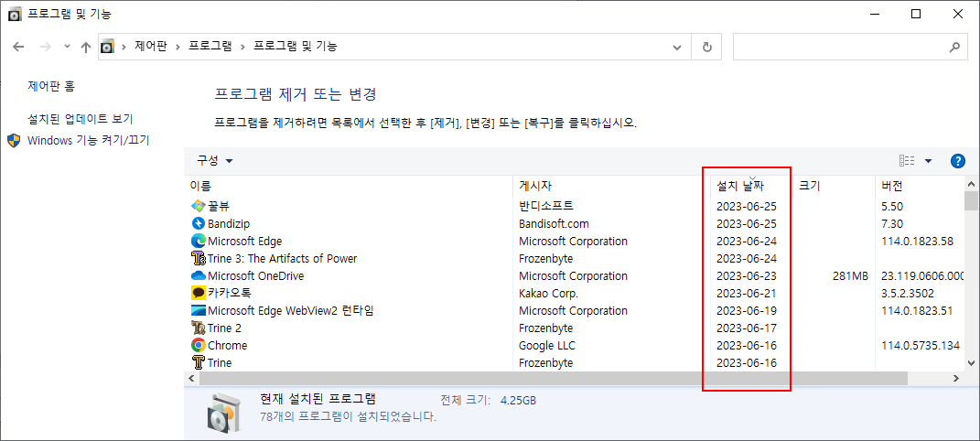Viewport: 980px width, 441px height.
Task: Click the 7.30 version cell
Action: [x=892, y=223]
